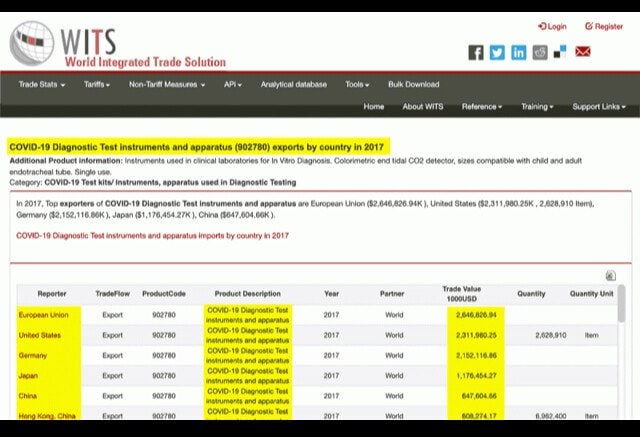This screenshot has width=640, height=437.
Task: Open the Japan reporter link
Action: tap(28, 376)
